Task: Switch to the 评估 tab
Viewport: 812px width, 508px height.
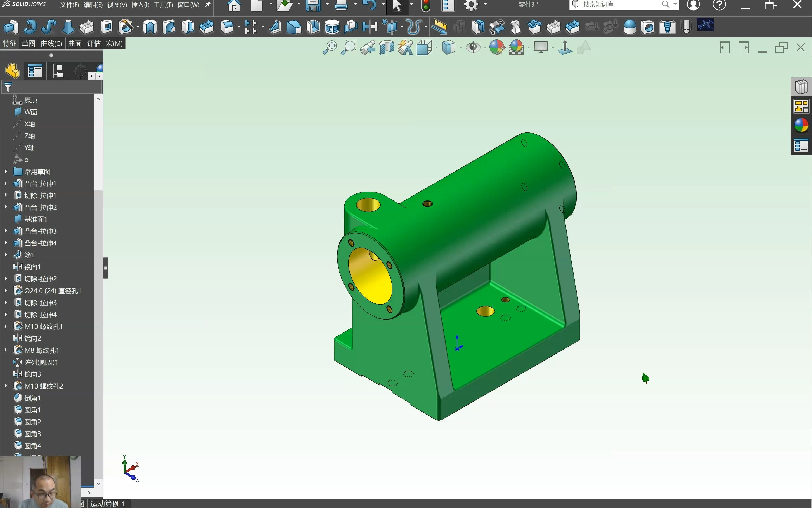Action: tap(94, 44)
